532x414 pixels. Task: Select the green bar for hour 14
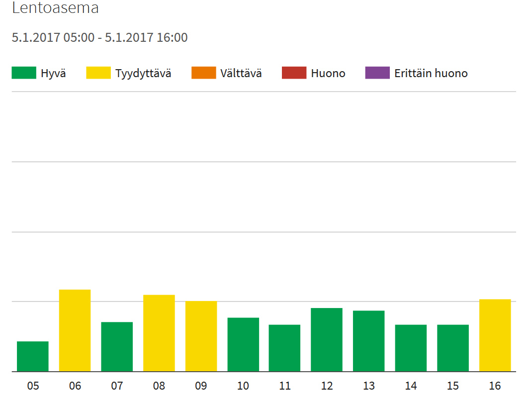pyautogui.click(x=411, y=348)
